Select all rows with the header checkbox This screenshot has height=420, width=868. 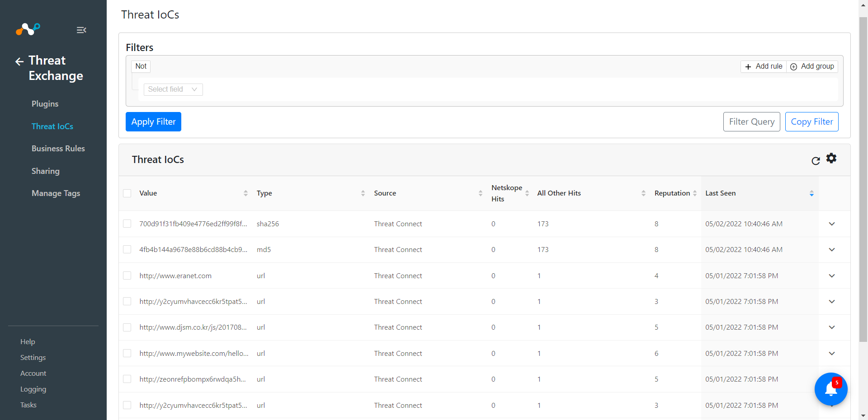click(127, 193)
